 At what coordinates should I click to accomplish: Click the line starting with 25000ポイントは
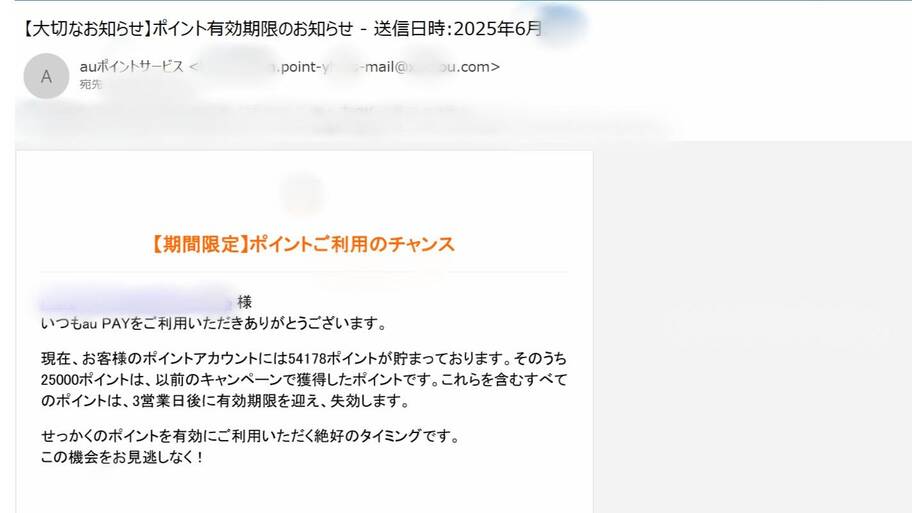pyautogui.click(x=304, y=380)
